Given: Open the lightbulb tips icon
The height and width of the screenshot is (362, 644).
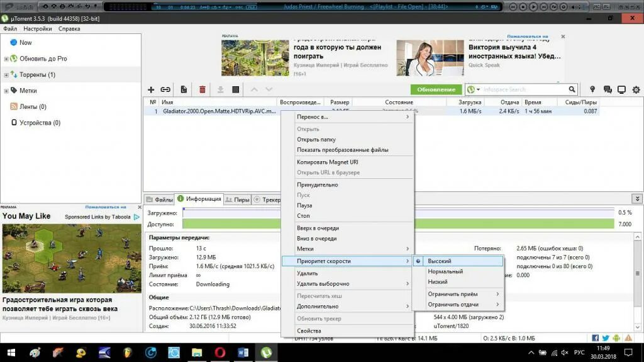Looking at the screenshot, I should pos(592,89).
